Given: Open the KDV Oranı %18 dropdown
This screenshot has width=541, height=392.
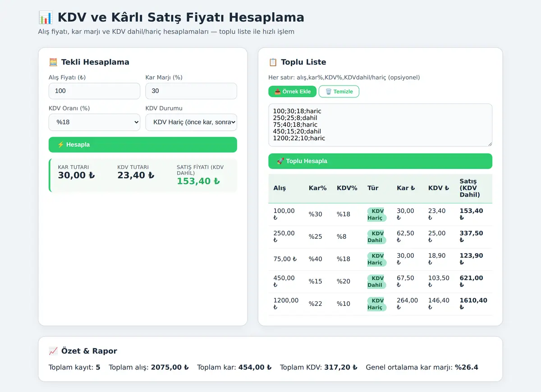Looking at the screenshot, I should (x=94, y=122).
